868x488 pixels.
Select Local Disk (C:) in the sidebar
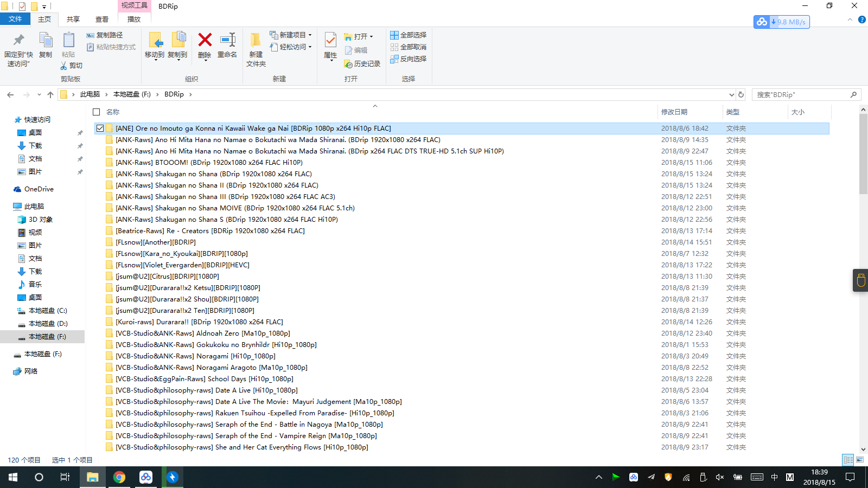coord(48,311)
